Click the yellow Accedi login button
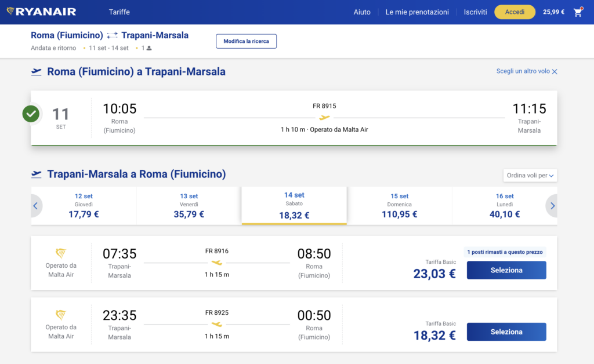 515,12
